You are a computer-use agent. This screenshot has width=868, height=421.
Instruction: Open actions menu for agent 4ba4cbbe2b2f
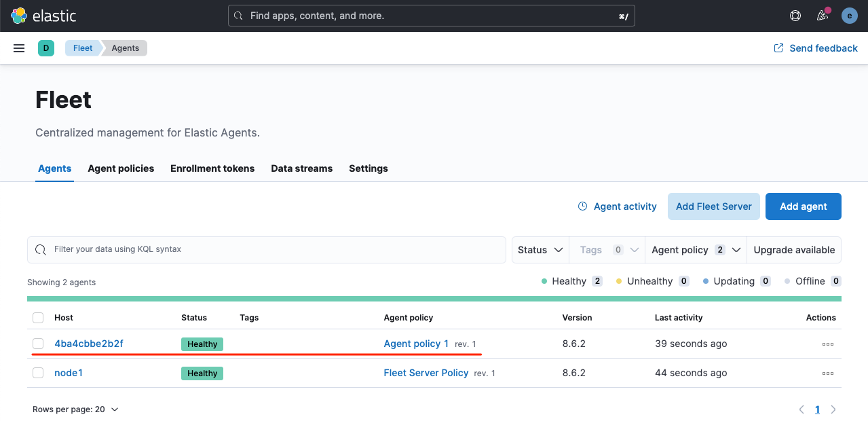827,344
